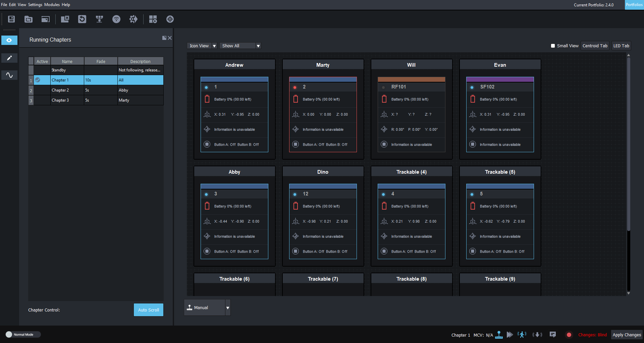The image size is (644, 343).
Task: Click the red record button in status bar
Action: [x=569, y=335]
